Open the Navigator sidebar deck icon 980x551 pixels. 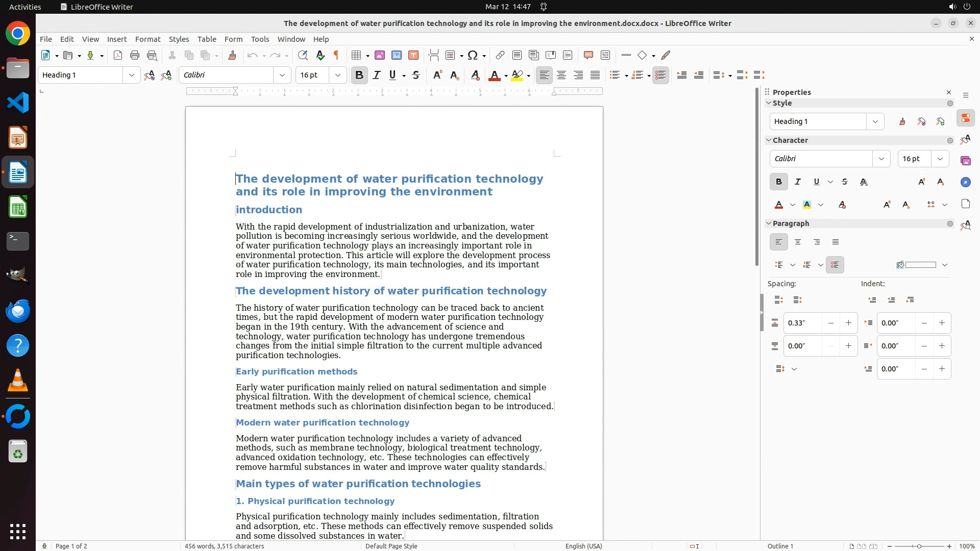(965, 182)
